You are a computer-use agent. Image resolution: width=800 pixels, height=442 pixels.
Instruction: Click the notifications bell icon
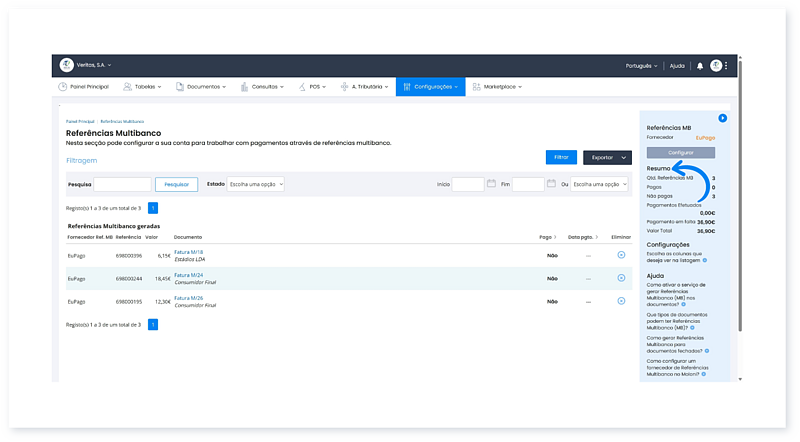tap(700, 66)
